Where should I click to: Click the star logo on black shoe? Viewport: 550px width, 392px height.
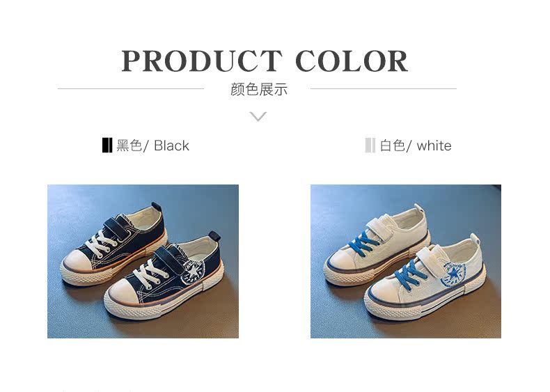(x=193, y=272)
